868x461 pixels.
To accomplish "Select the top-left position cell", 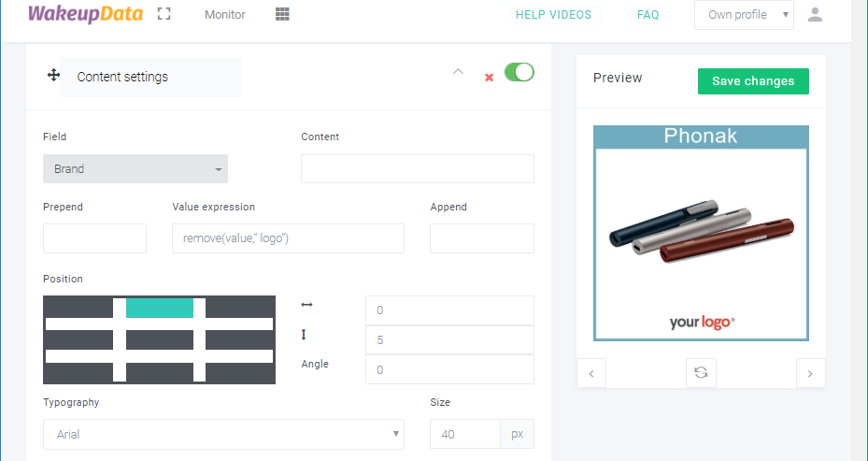I will 78,308.
